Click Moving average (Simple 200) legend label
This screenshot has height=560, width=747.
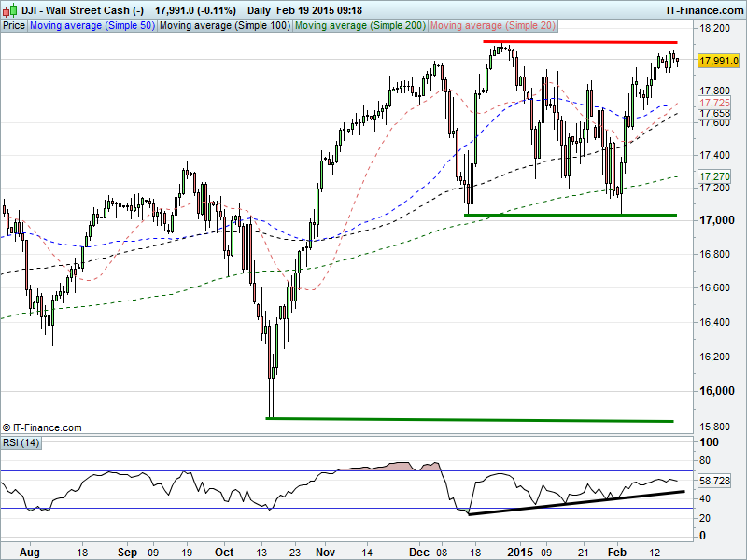(359, 26)
